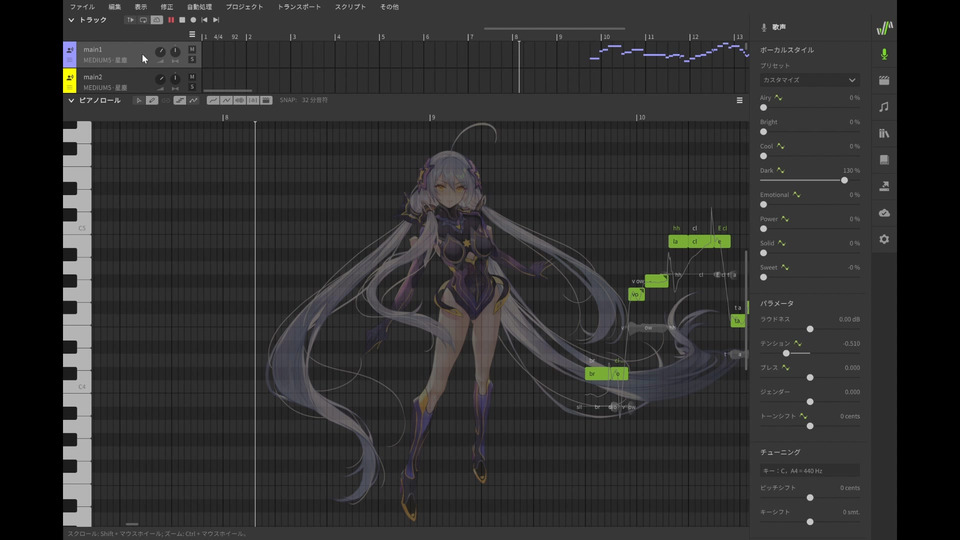The image size is (960, 540).
Task: Select the pointer tool in piano roll
Action: click(x=139, y=100)
